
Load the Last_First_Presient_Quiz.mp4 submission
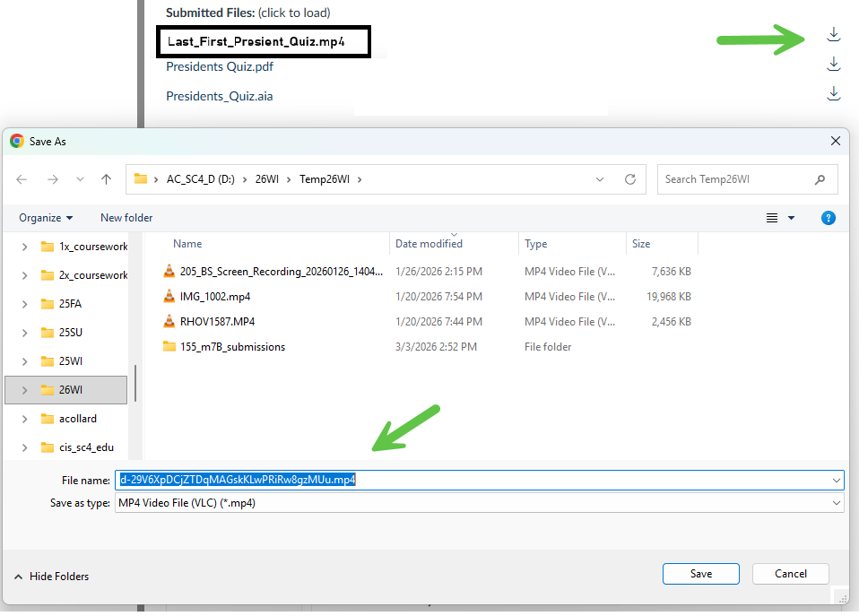click(256, 41)
